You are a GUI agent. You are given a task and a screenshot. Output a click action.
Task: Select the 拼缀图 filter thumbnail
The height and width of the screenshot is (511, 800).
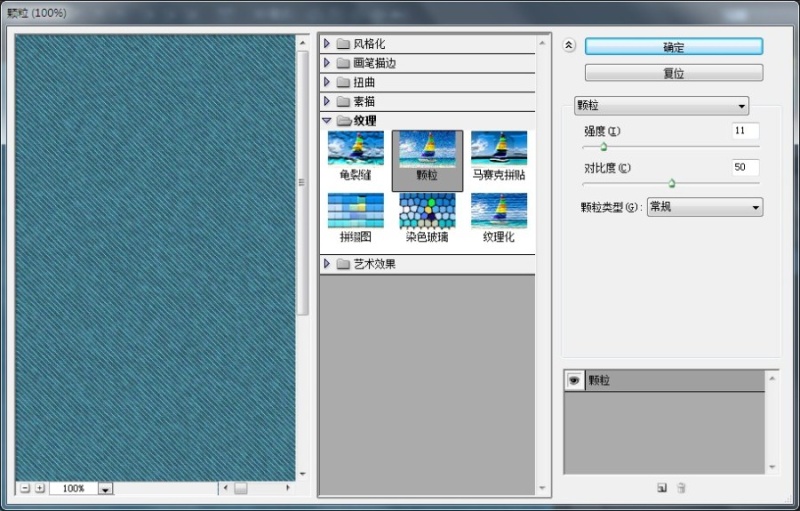(x=355, y=210)
